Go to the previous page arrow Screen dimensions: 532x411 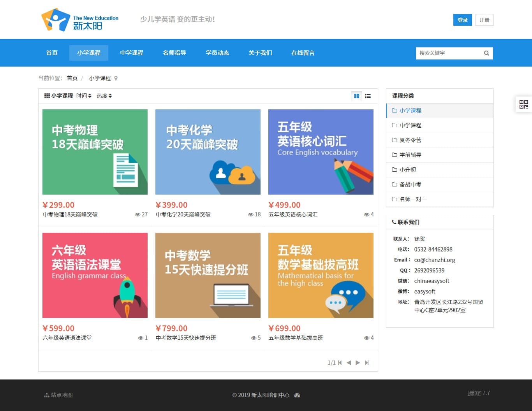(x=349, y=363)
